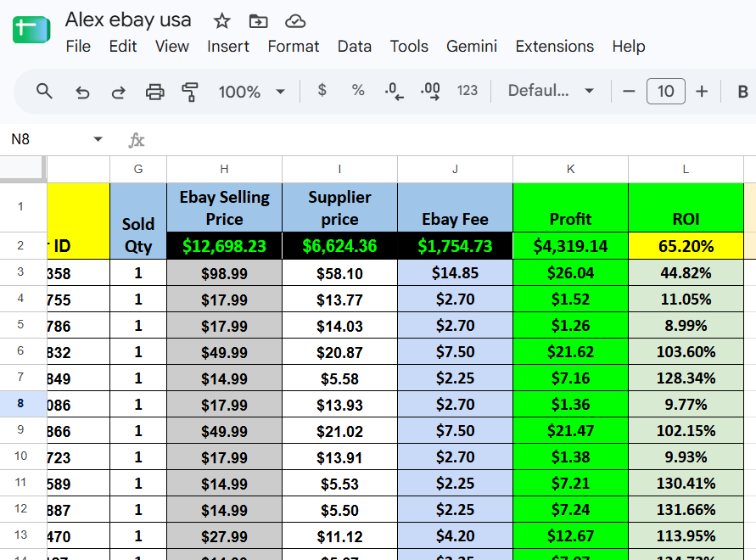Open the search the menus magnifier
Image resolution: width=756 pixels, height=560 pixels.
(x=44, y=91)
